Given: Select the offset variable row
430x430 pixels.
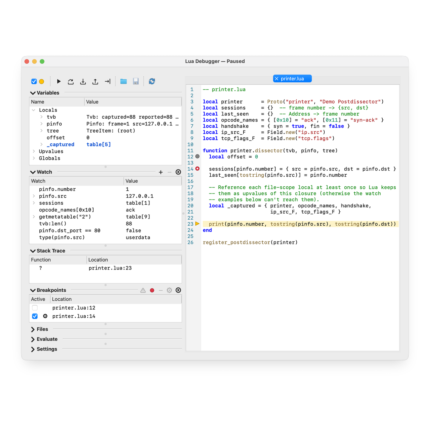Looking at the screenshot, I should [x=106, y=138].
